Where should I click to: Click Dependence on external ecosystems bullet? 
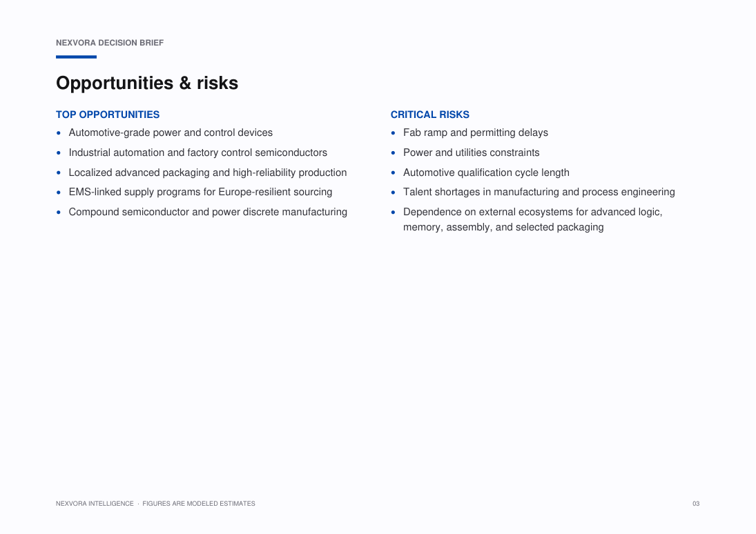tap(533, 212)
